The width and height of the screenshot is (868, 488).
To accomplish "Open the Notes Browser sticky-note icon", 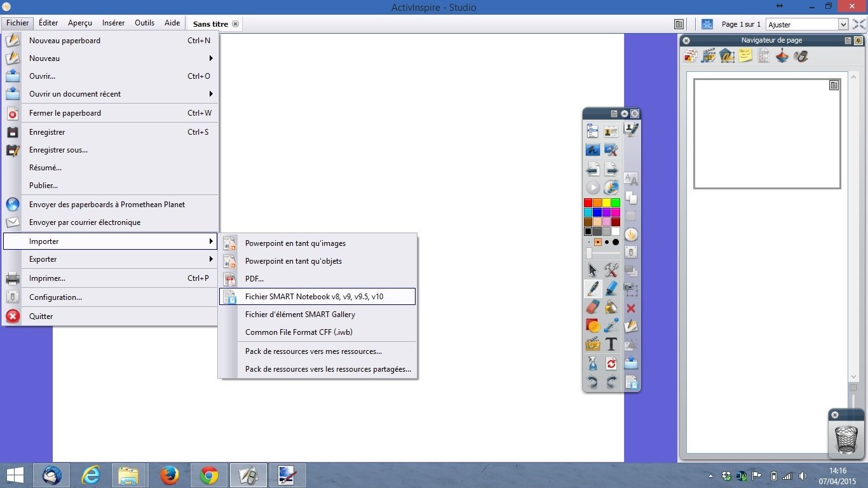I will tap(745, 56).
